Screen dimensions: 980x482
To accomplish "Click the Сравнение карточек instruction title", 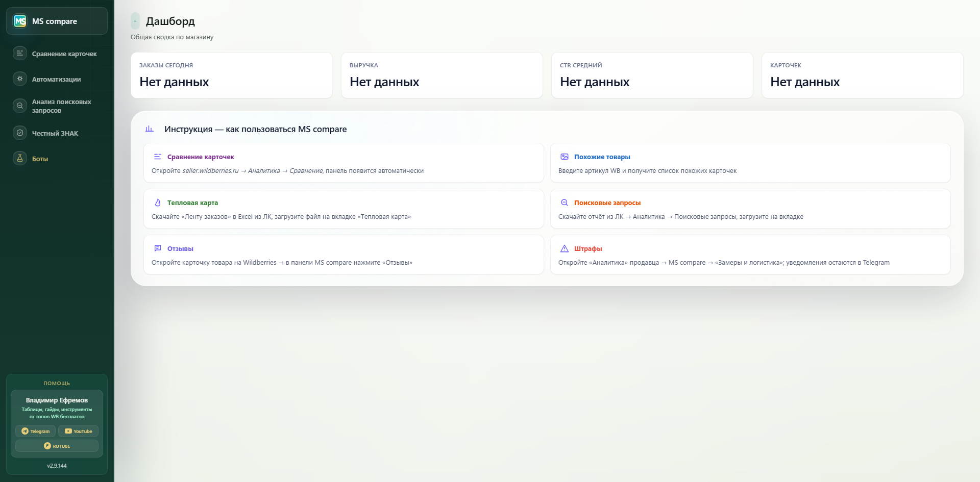I will (201, 157).
